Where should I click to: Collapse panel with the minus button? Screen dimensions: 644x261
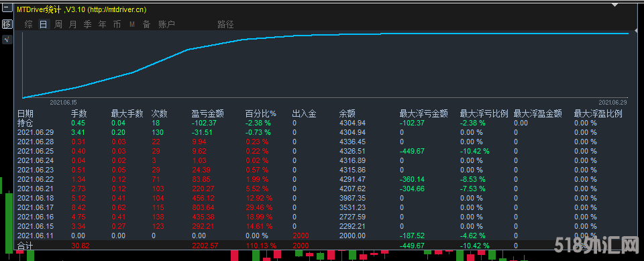pyautogui.click(x=7, y=9)
